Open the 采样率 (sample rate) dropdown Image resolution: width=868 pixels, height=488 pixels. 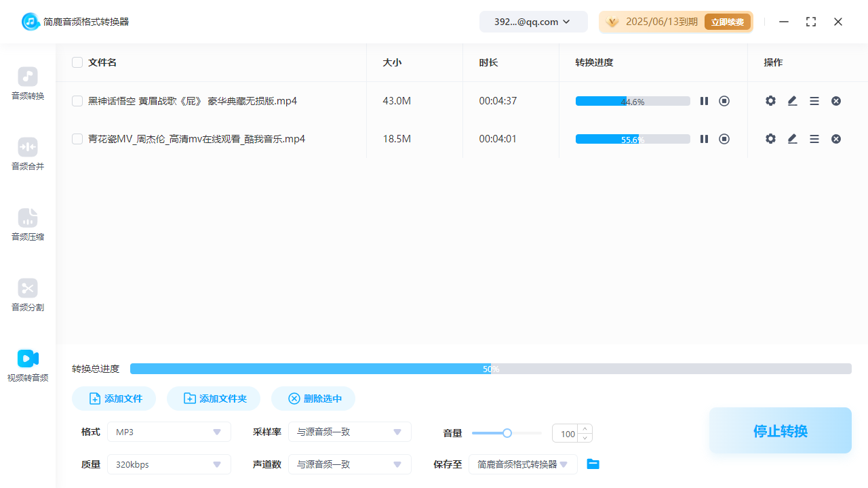tap(350, 432)
